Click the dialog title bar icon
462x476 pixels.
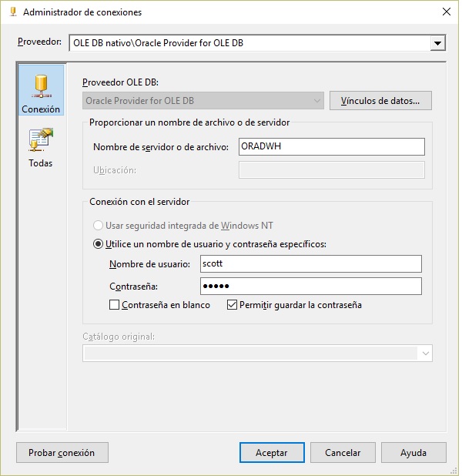13,12
